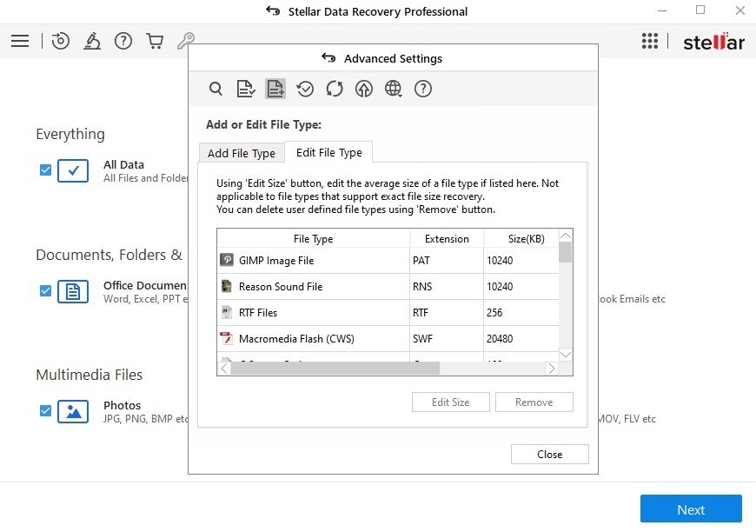
Task: Click the Reason Sound File row icon
Action: coord(227,286)
